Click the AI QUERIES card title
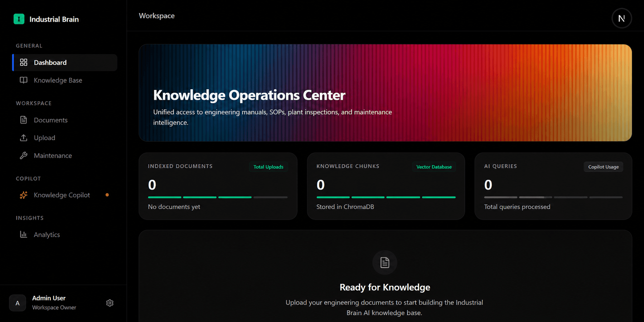 click(501, 166)
